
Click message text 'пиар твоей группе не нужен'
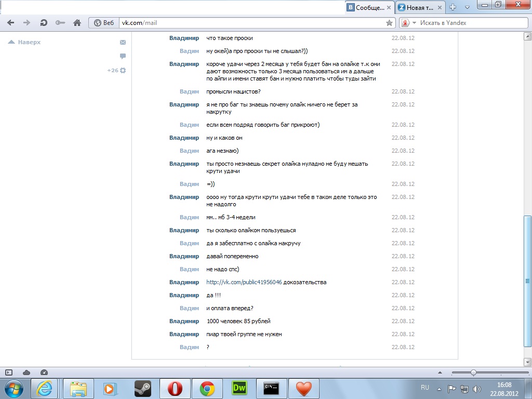[244, 334]
